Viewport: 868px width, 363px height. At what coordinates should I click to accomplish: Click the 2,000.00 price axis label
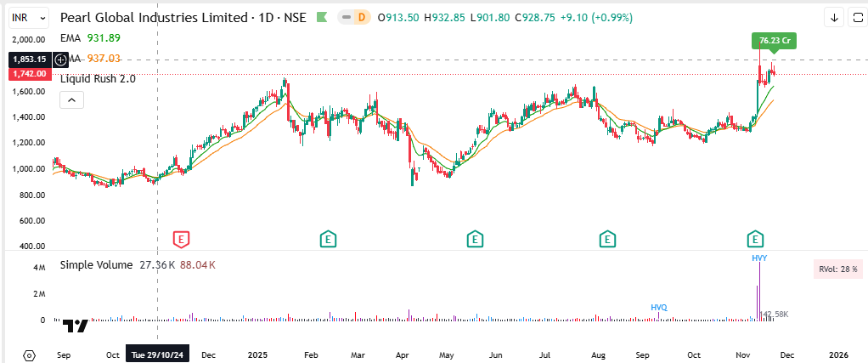[x=31, y=39]
